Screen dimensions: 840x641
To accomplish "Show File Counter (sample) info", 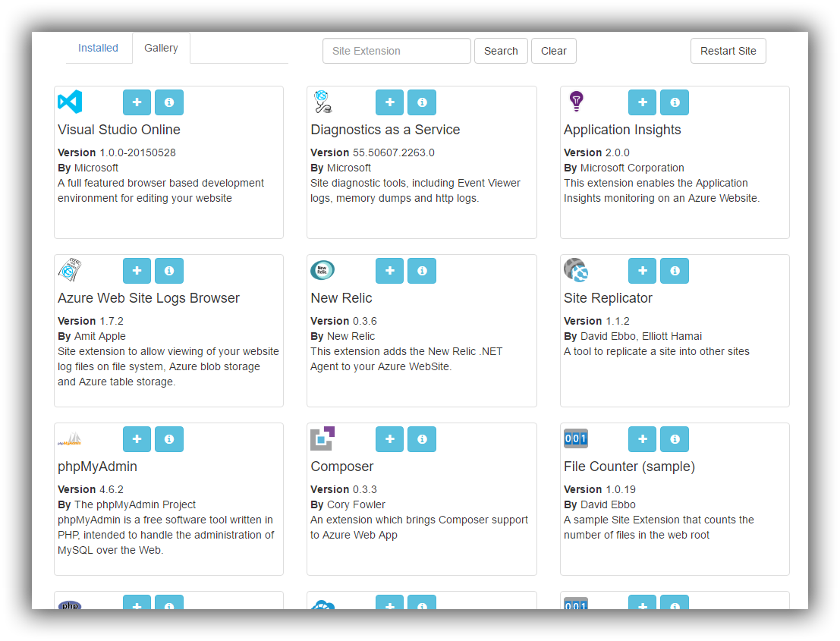I will pyautogui.click(x=675, y=439).
